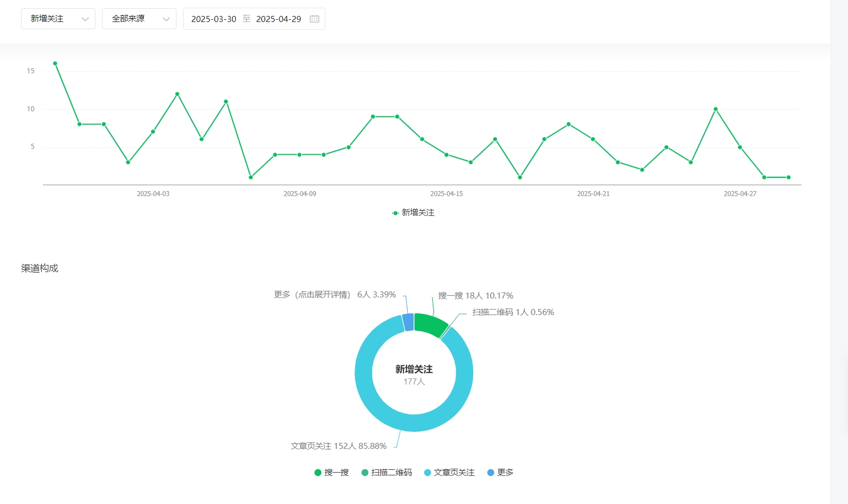Click the 2025-04-15 axis label
This screenshot has width=848, height=504.
point(447,194)
